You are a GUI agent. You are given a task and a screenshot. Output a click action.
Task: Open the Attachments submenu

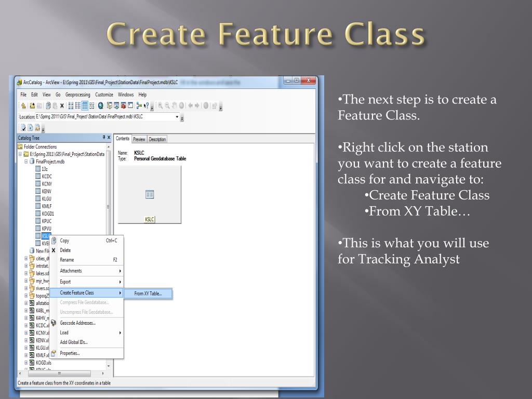click(87, 271)
